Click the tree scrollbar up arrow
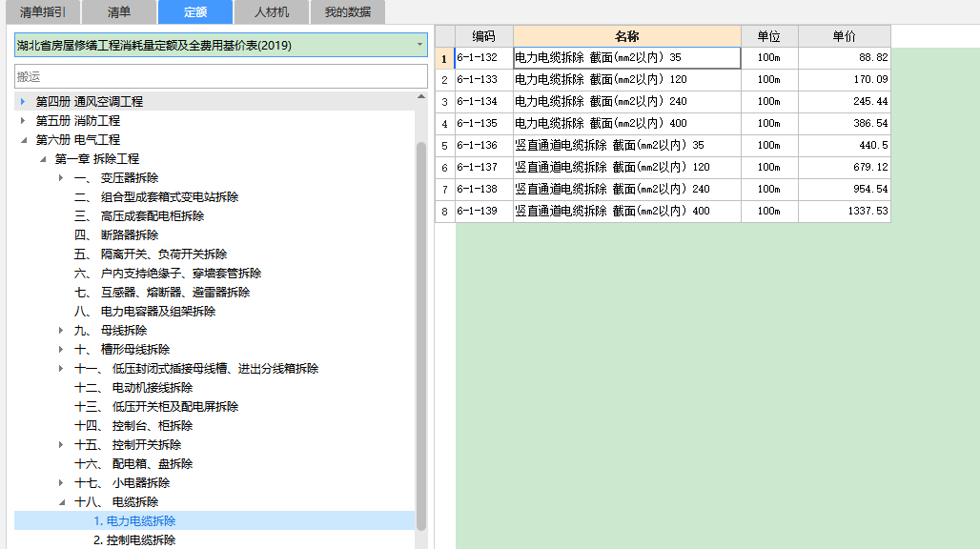Screen dimensions: 980x549 pyautogui.click(x=421, y=97)
